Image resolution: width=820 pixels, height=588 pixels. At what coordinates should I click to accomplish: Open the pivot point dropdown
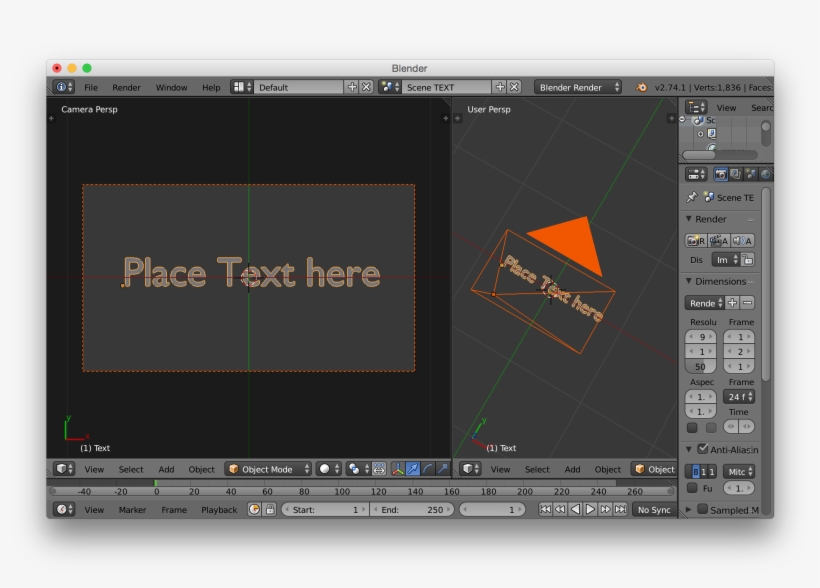(358, 469)
